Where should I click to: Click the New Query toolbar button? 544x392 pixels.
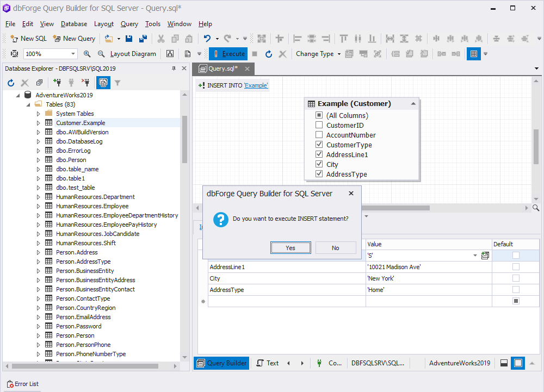click(74, 39)
